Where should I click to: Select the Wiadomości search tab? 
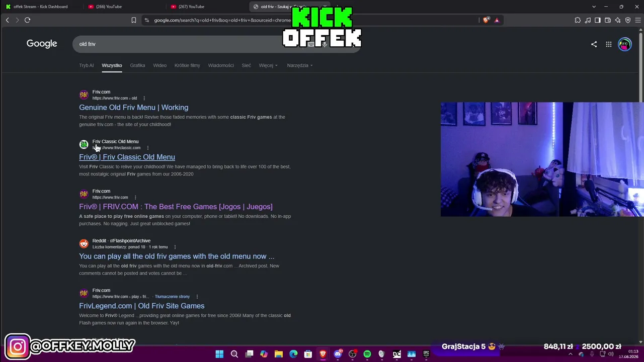click(x=221, y=65)
